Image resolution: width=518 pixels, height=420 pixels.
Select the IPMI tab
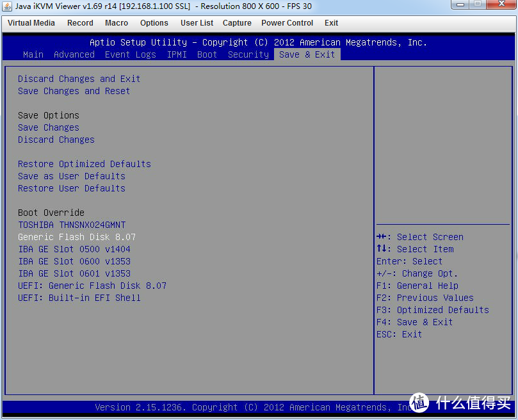[x=177, y=54]
